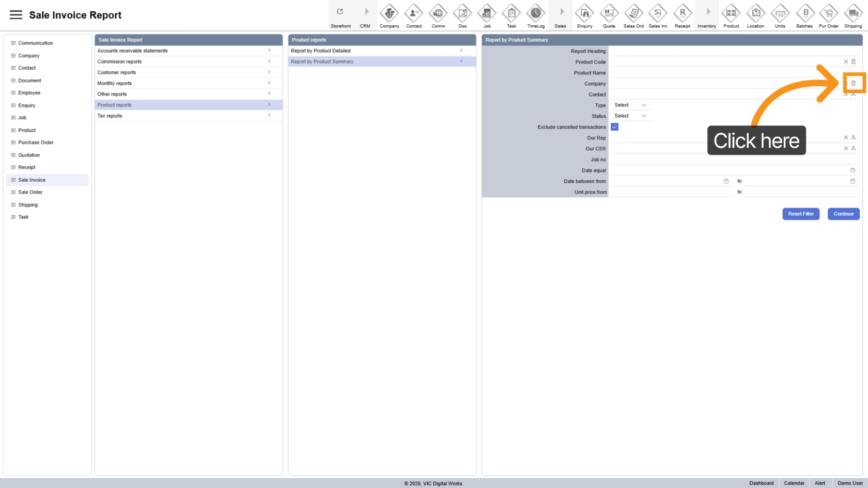The width and height of the screenshot is (868, 488).
Task: Click the Date equal calendar icon
Action: click(853, 170)
